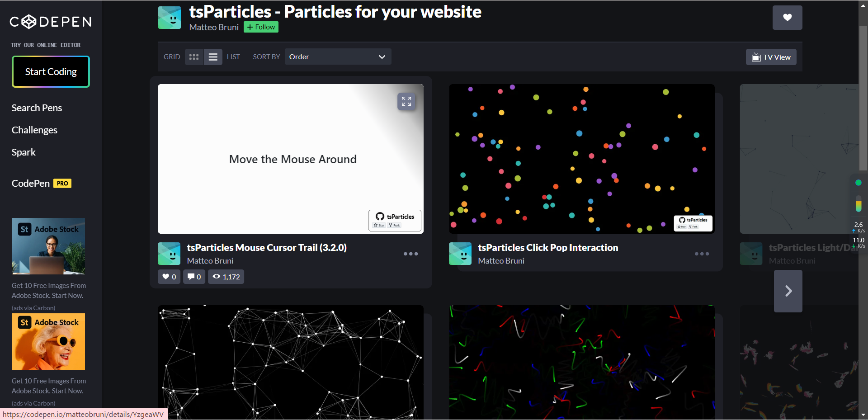Click the page vertical scrollbar
The image size is (868, 420).
(x=863, y=99)
